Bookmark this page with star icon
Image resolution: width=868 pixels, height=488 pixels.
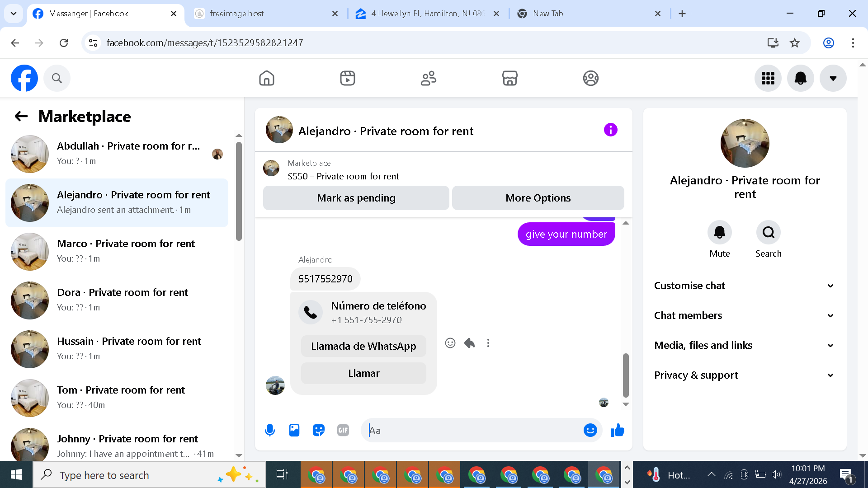click(x=794, y=43)
